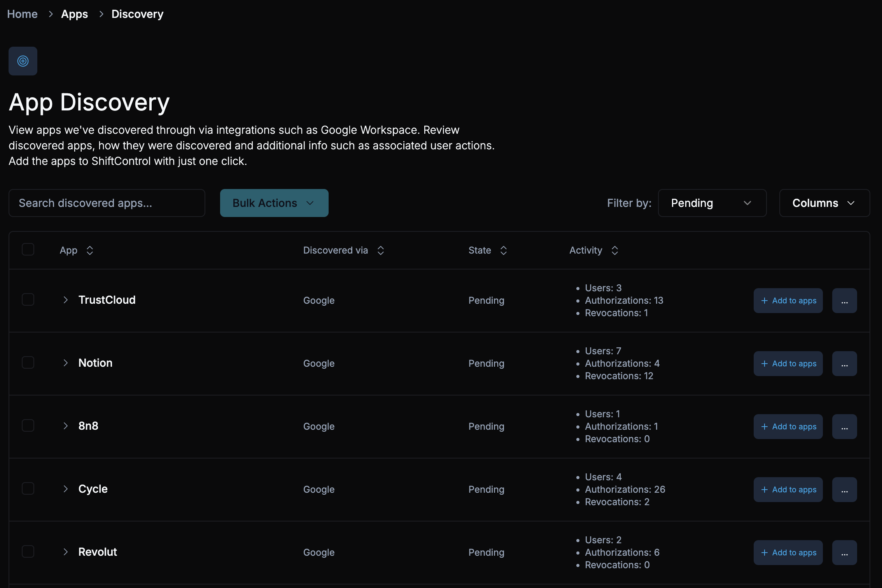882x588 pixels.
Task: Select the checkbox for the TrustCloud row
Action: pos(28,299)
